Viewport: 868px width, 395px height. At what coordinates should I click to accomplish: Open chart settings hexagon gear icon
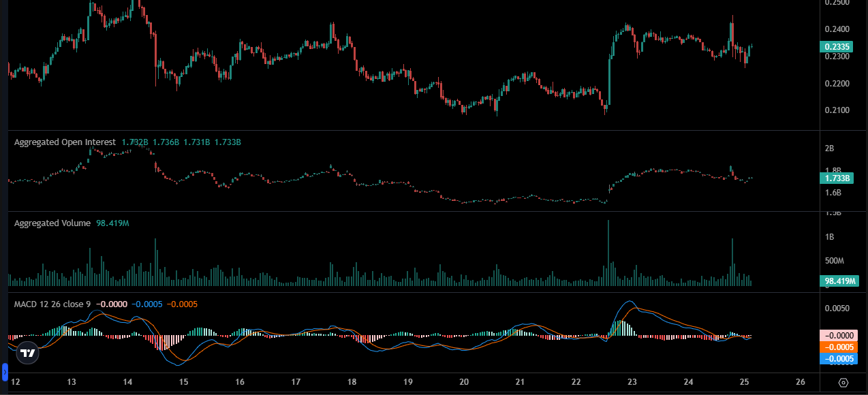843,382
